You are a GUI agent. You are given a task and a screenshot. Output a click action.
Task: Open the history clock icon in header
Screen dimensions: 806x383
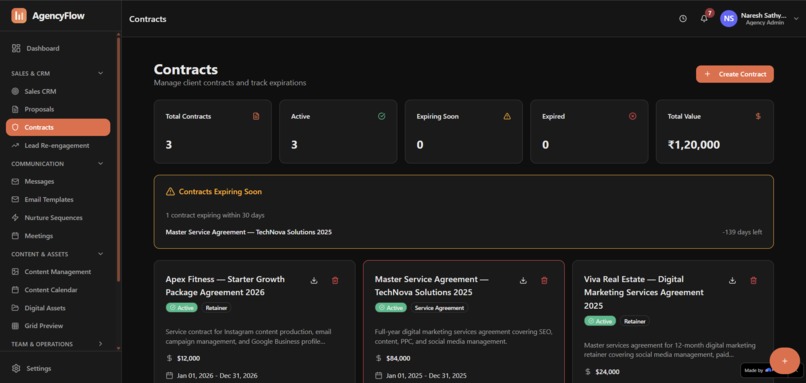(683, 19)
